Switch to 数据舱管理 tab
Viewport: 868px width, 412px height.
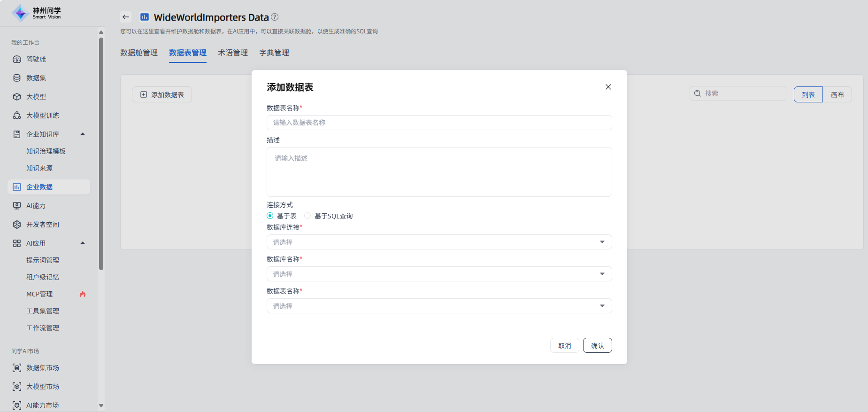(139, 53)
